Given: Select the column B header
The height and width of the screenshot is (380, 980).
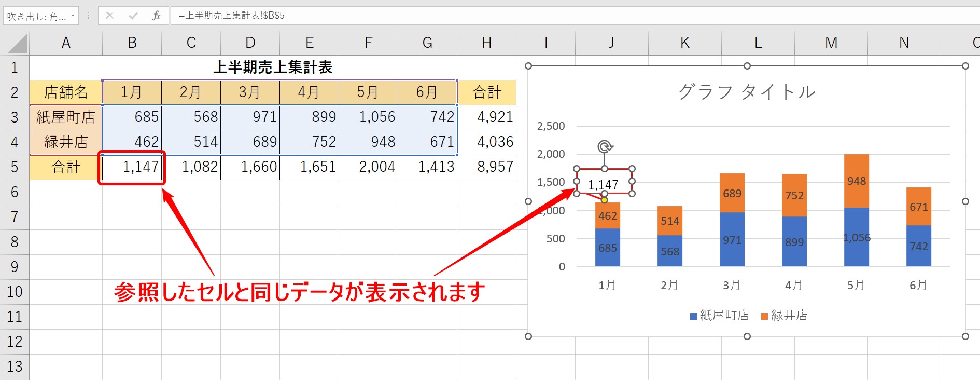Looking at the screenshot, I should tap(132, 43).
